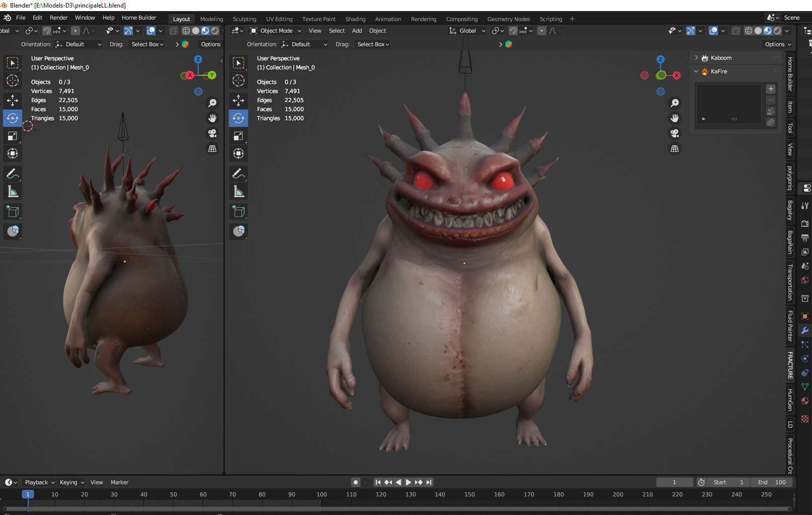
Task: Toggle camera view in right viewport
Action: 675,133
